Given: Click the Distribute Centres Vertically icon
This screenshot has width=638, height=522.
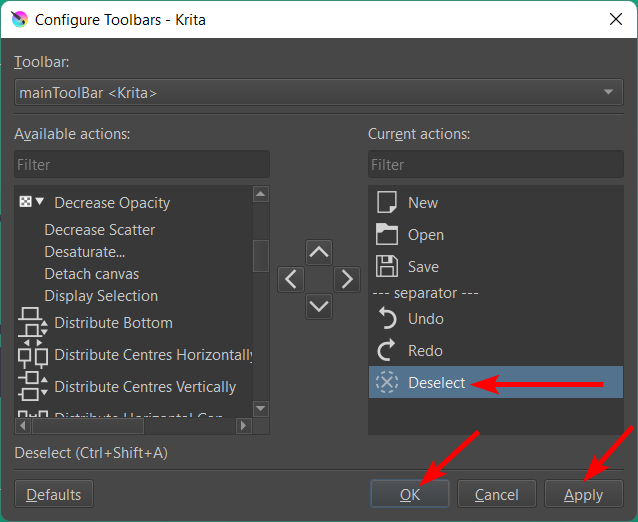Looking at the screenshot, I should (33, 386).
